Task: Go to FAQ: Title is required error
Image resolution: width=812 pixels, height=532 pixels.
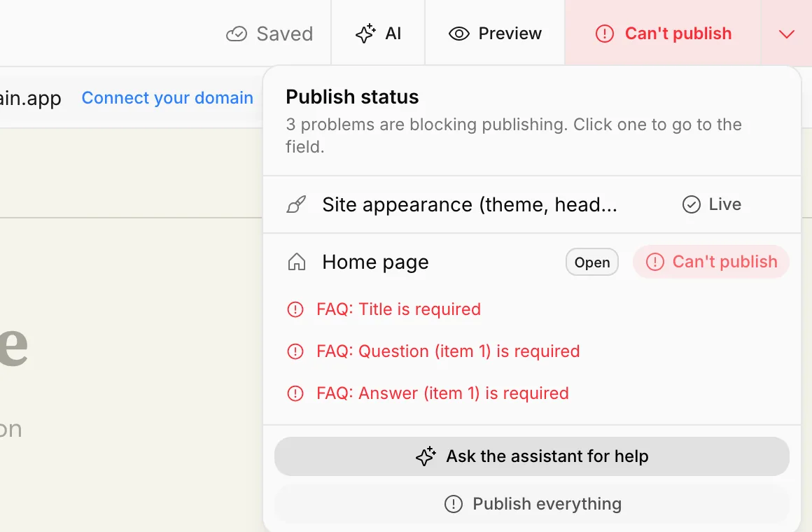Action: [384, 309]
